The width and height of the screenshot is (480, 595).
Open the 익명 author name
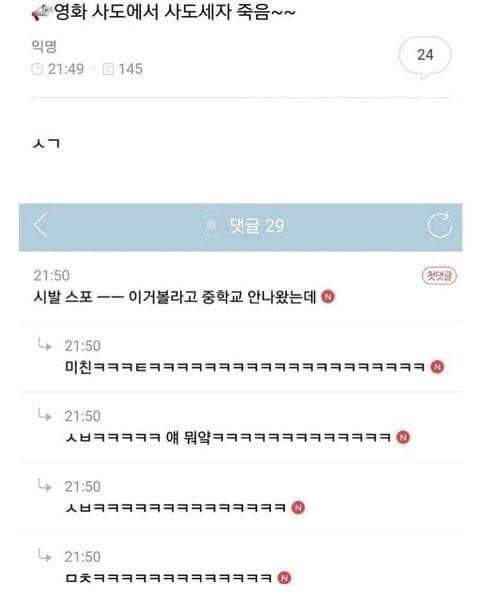(x=44, y=46)
